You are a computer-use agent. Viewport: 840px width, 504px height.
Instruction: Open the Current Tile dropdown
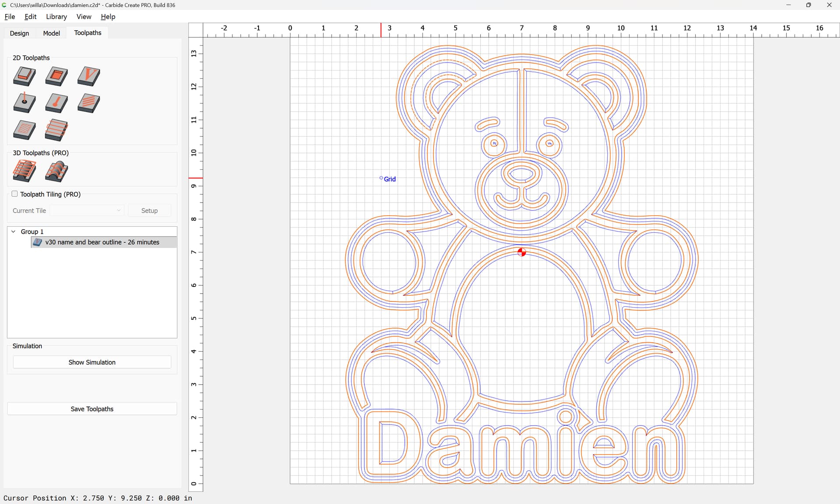[87, 210]
